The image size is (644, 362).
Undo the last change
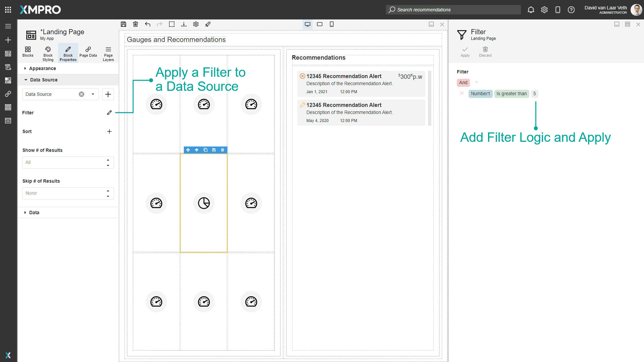(x=148, y=24)
